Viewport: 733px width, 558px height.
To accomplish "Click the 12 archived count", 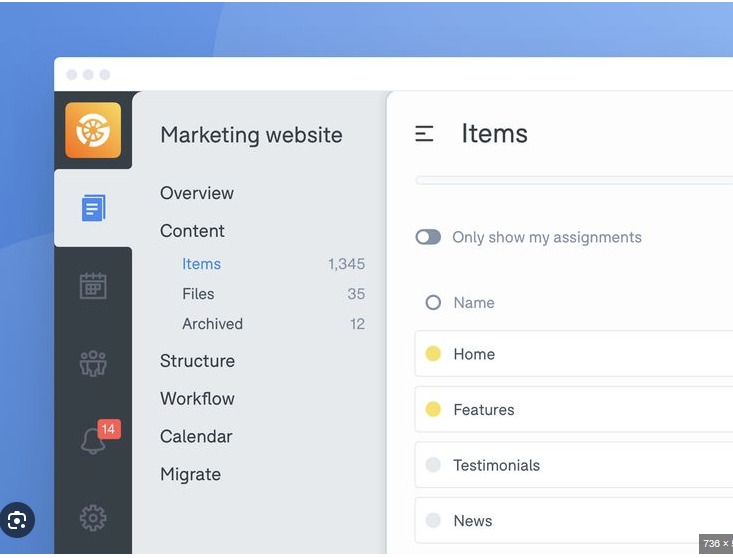I will pos(358,324).
